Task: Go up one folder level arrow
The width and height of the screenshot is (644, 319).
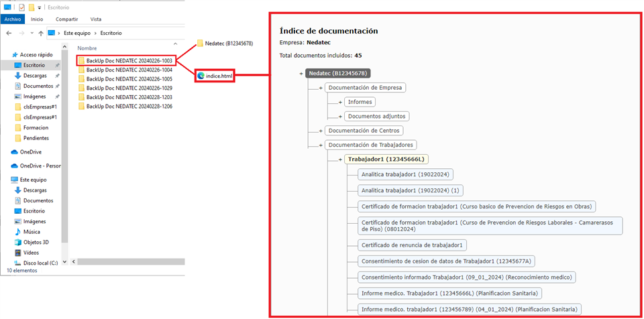Action: click(x=41, y=33)
